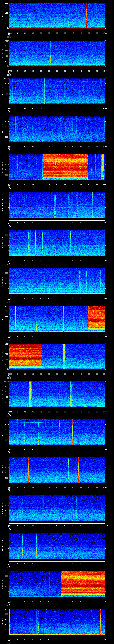The height and width of the screenshot is (644, 114).
Task: Click the '3:58:00' start time label
Action: [x=9, y=488]
